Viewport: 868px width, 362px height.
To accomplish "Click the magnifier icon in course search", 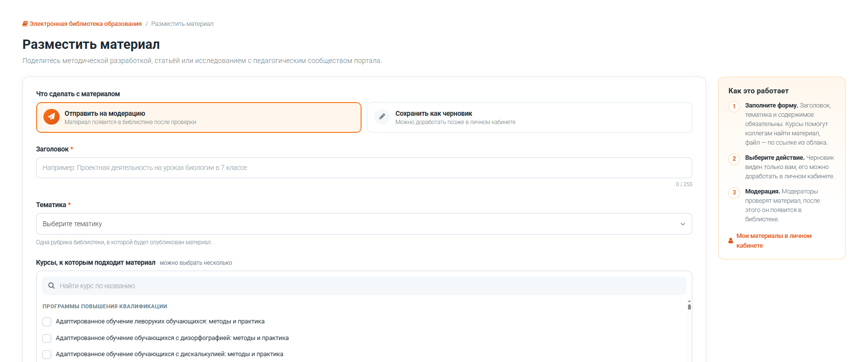I will click(x=51, y=286).
